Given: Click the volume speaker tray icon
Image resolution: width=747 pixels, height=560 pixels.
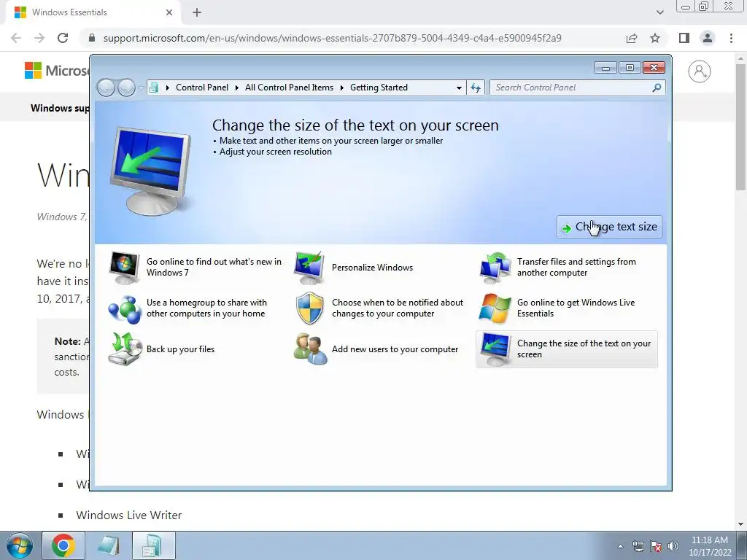Looking at the screenshot, I should tap(673, 546).
